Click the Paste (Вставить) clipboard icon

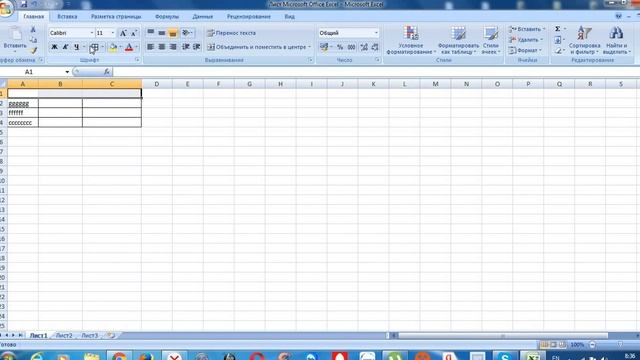coord(15,34)
